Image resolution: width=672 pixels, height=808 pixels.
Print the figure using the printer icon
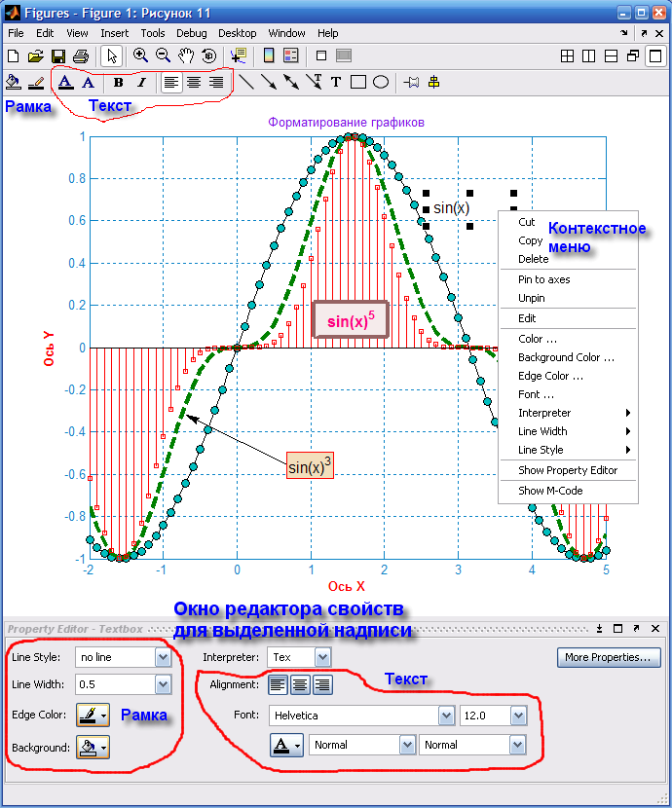point(81,55)
